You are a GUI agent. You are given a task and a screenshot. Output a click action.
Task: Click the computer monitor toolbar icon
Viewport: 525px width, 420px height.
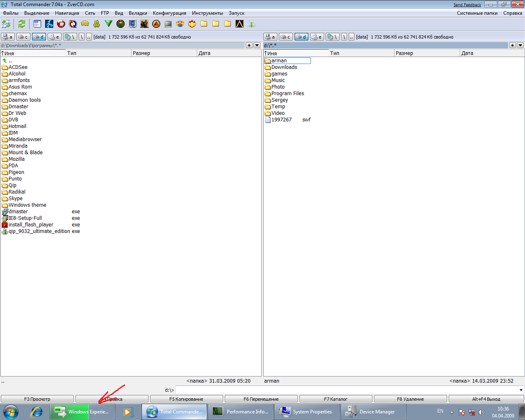[x=132, y=24]
